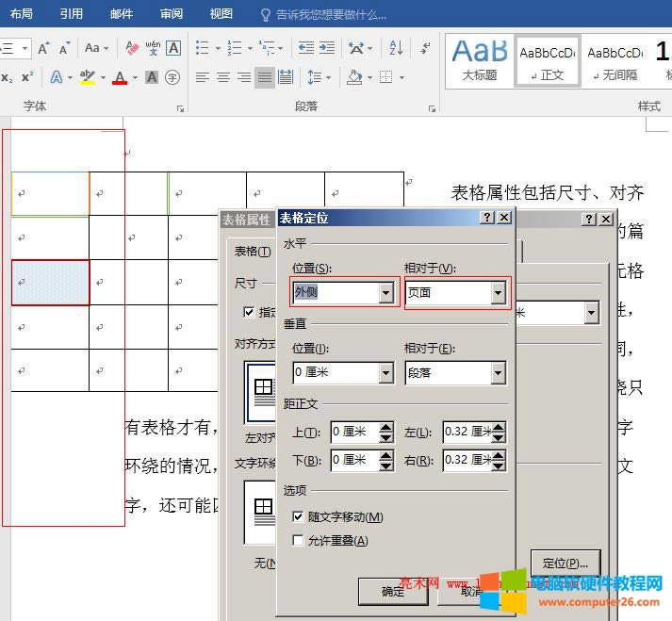Click the Increase Indent icon
The image size is (672, 621).
[326, 48]
